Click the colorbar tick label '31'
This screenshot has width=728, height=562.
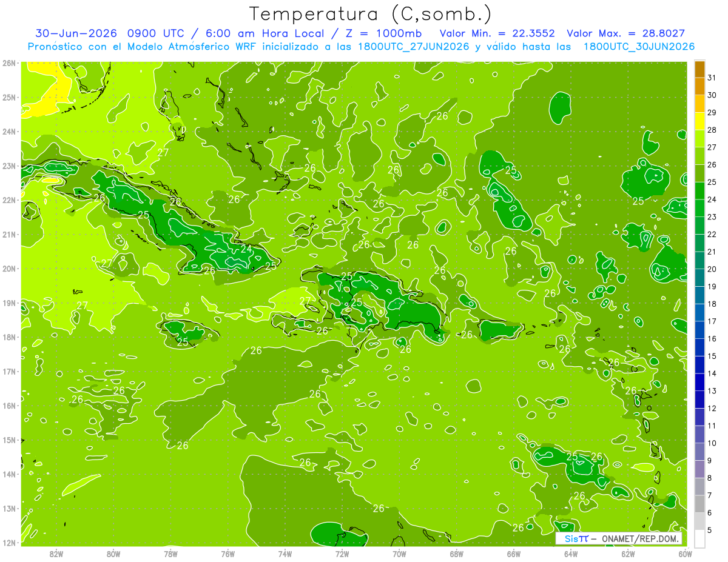(x=712, y=78)
